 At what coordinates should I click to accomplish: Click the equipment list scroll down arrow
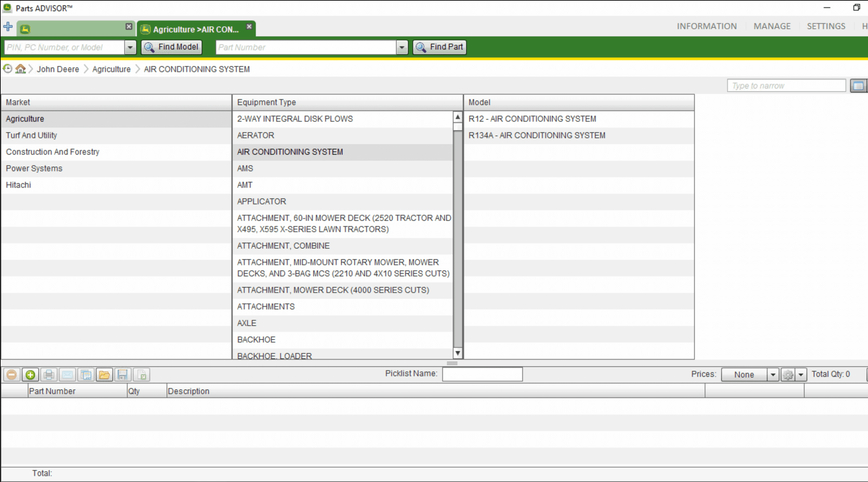coord(458,353)
